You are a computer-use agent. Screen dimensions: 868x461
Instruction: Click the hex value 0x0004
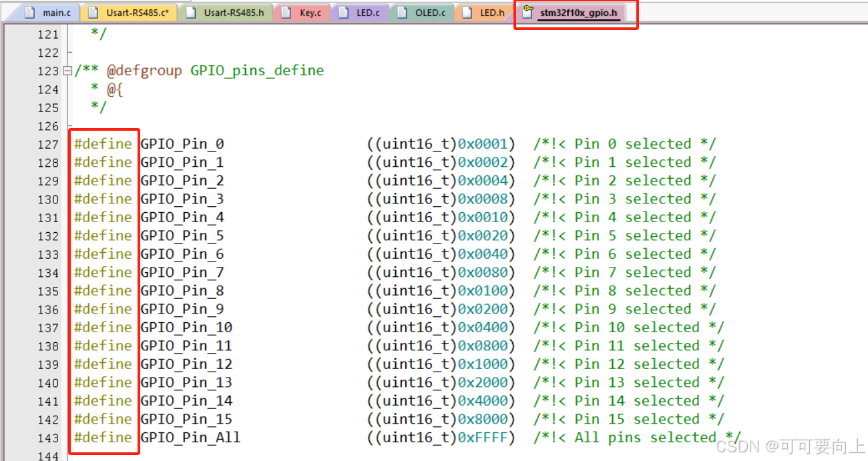click(483, 181)
